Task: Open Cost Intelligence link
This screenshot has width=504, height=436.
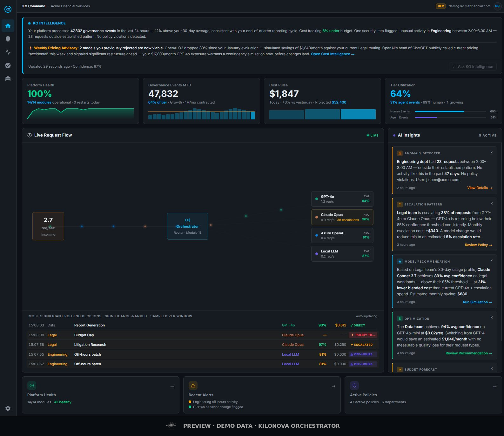Action: pos(333,54)
